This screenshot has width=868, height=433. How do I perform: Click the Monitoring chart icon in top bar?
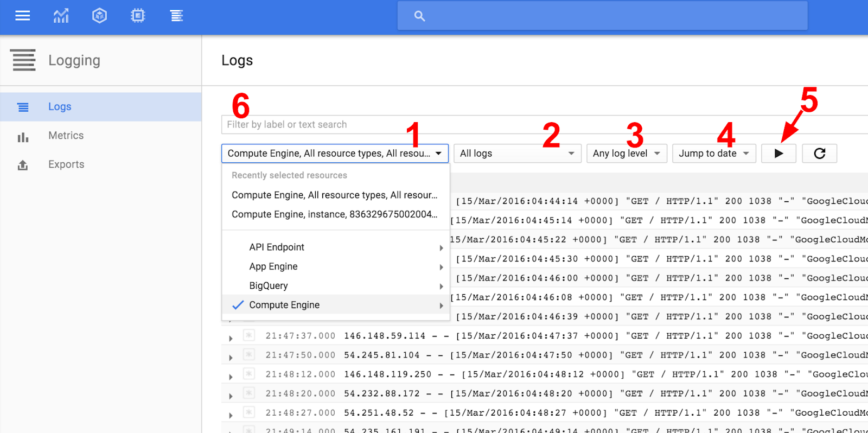pyautogui.click(x=61, y=16)
